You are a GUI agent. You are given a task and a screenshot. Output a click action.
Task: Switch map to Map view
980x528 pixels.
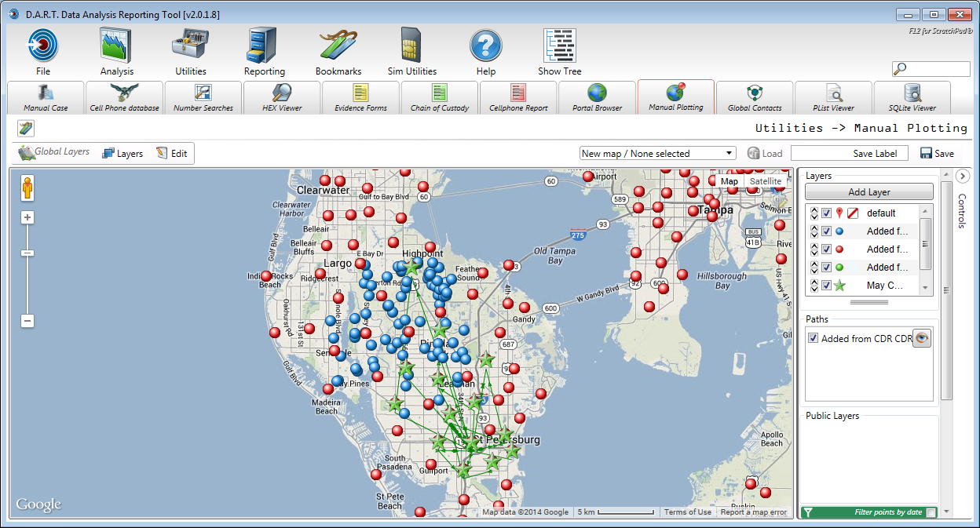(x=730, y=181)
